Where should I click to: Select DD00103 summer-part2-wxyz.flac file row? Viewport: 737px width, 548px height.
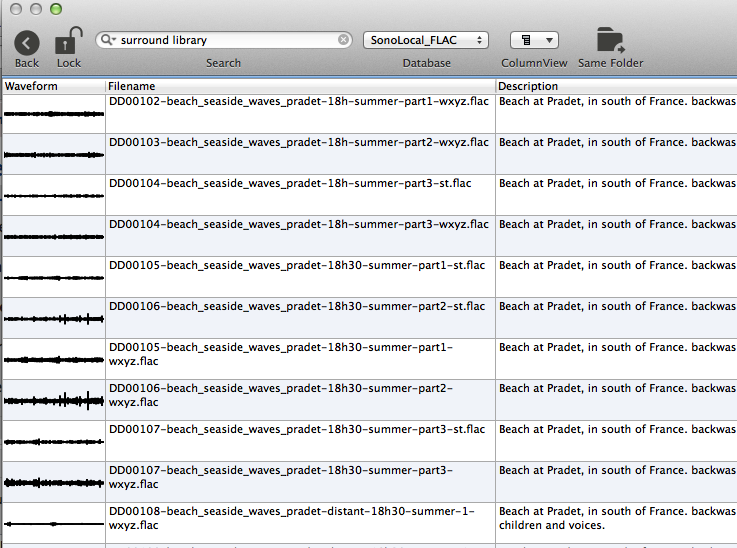299,143
